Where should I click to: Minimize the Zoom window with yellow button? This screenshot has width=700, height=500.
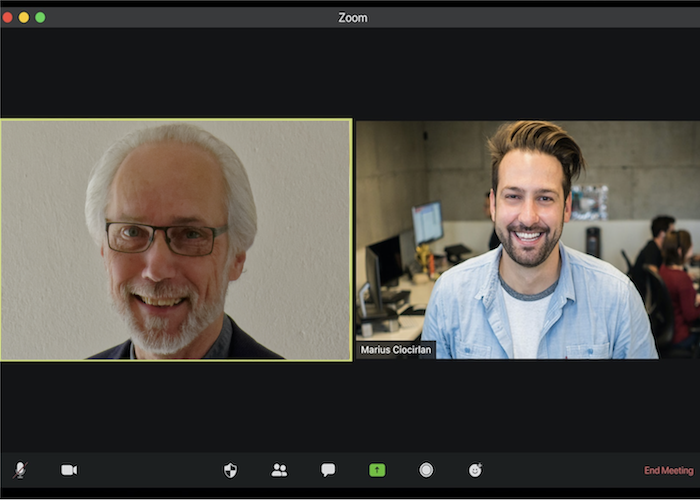coord(24,17)
